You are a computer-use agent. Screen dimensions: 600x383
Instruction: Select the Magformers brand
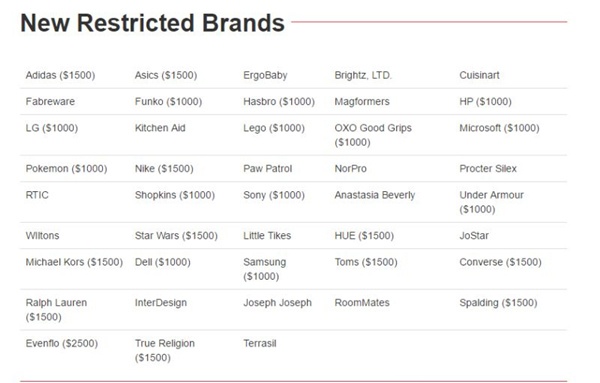point(362,101)
